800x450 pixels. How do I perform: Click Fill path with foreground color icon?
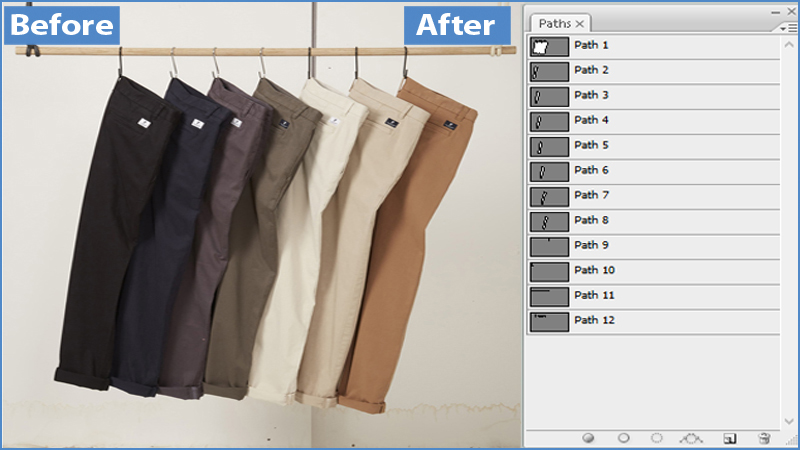pos(588,438)
